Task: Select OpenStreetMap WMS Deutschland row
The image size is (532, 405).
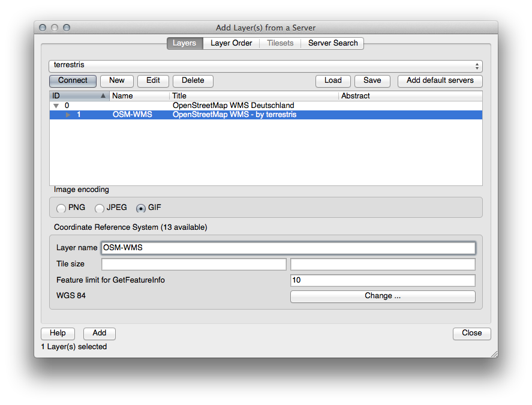Action: [233, 106]
